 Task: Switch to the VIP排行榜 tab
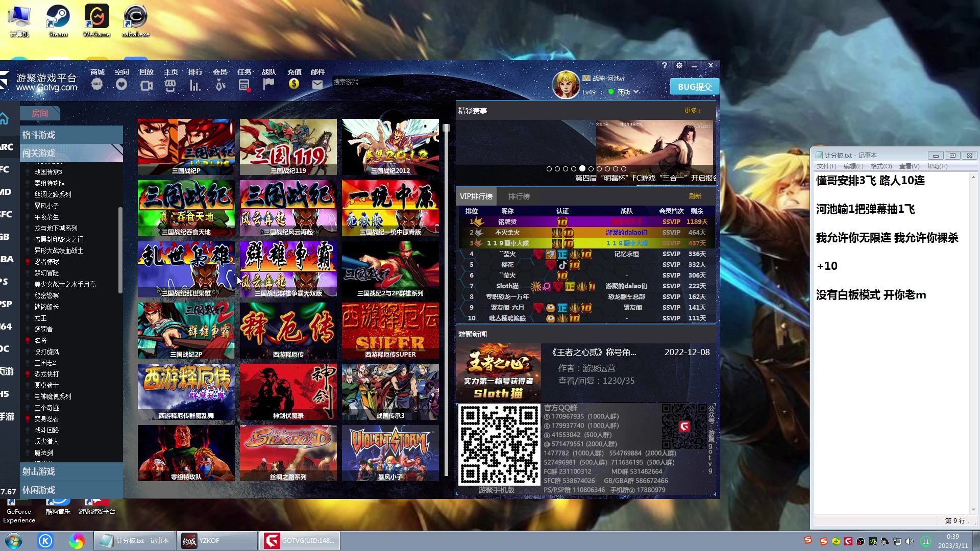[x=476, y=196]
